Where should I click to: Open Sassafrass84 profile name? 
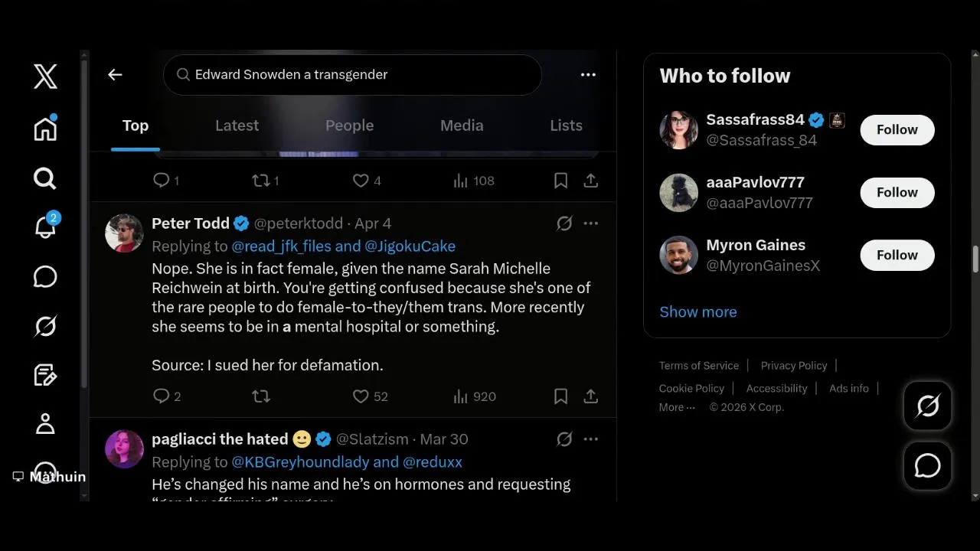[x=755, y=120]
